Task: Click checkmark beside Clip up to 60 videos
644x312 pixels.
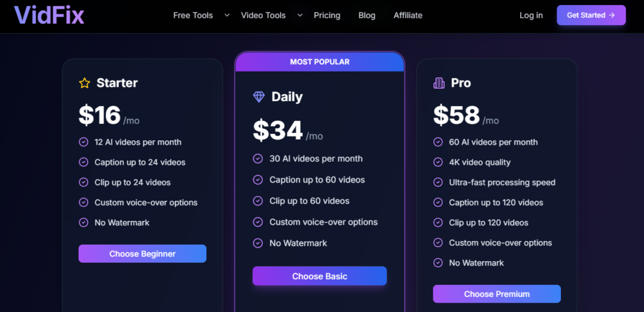Action: click(258, 201)
